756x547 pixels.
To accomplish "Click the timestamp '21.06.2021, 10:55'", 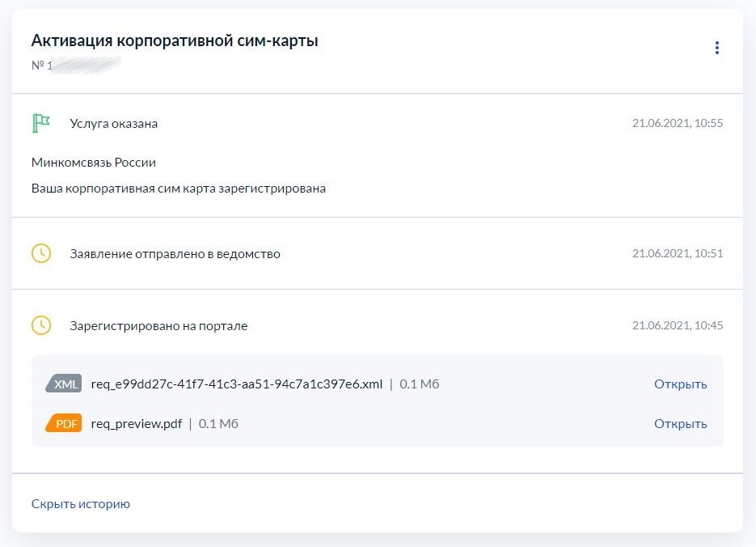I will tap(678, 122).
